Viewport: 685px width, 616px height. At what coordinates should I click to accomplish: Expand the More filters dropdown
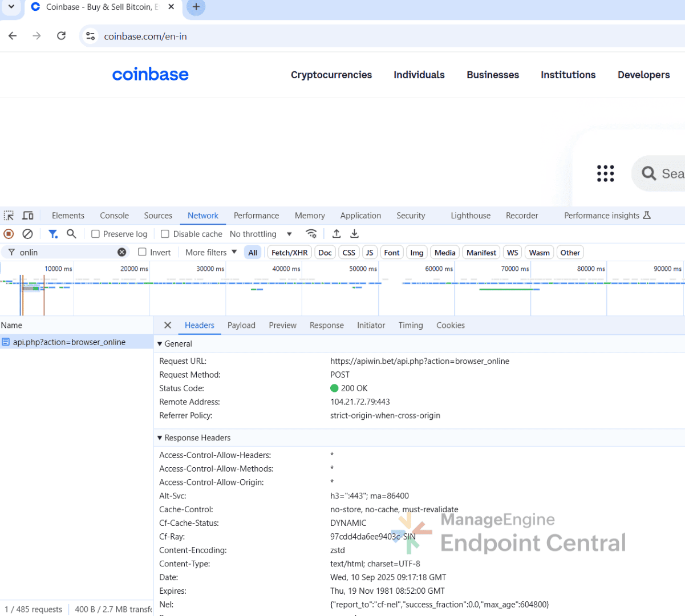click(x=210, y=252)
